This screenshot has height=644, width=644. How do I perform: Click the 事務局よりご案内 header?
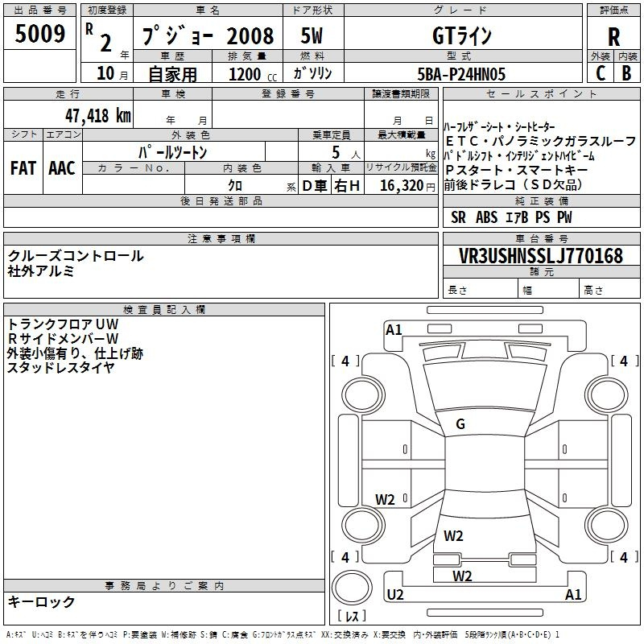(164, 586)
